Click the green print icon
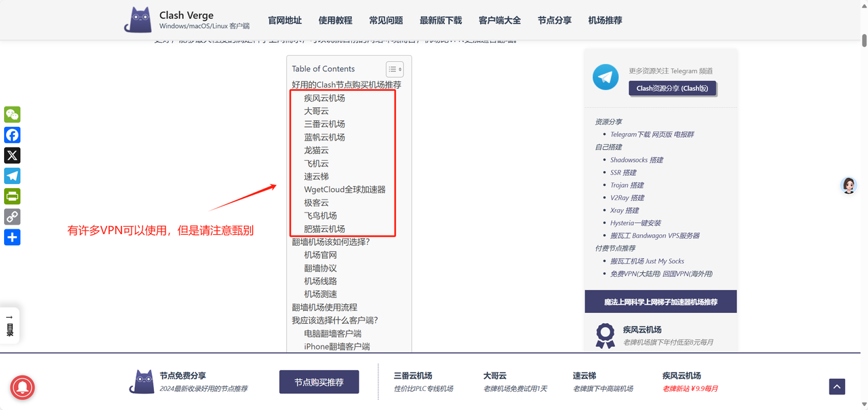This screenshot has width=868, height=410. pyautogui.click(x=12, y=196)
